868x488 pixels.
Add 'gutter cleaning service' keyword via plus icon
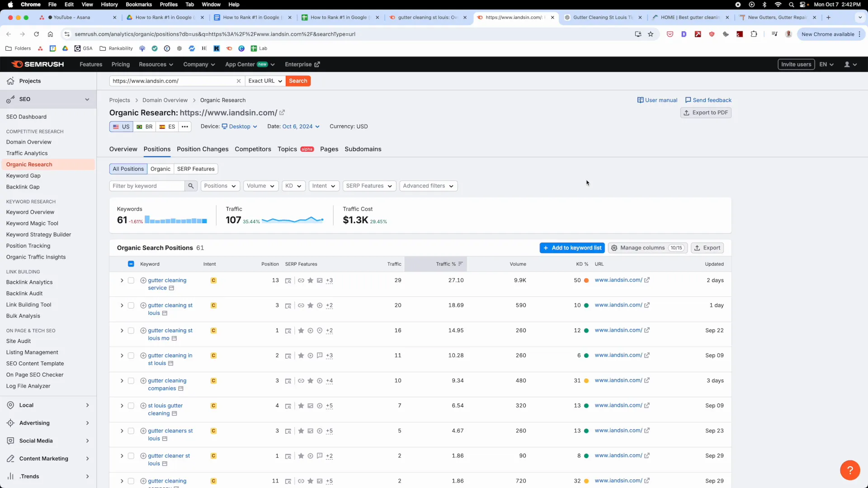[x=143, y=280]
